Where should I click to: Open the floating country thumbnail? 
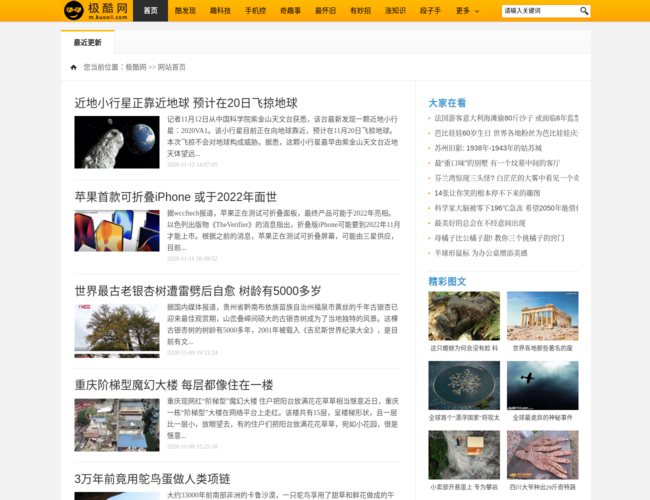464,386
